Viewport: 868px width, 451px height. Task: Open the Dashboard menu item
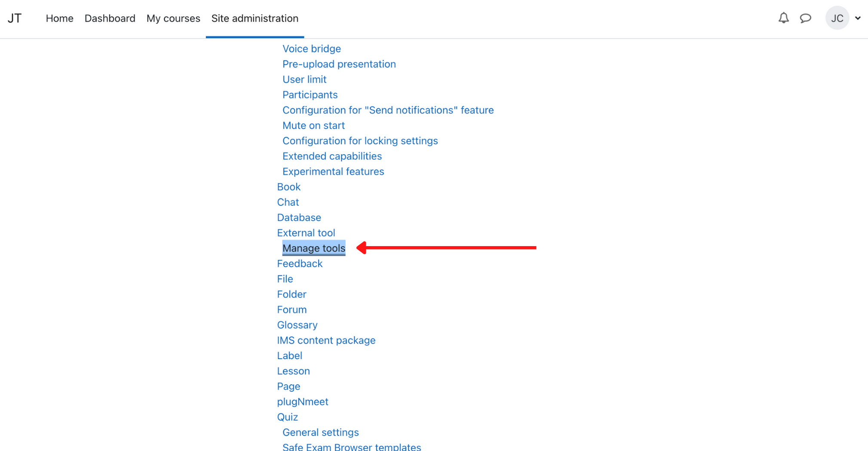(x=110, y=18)
